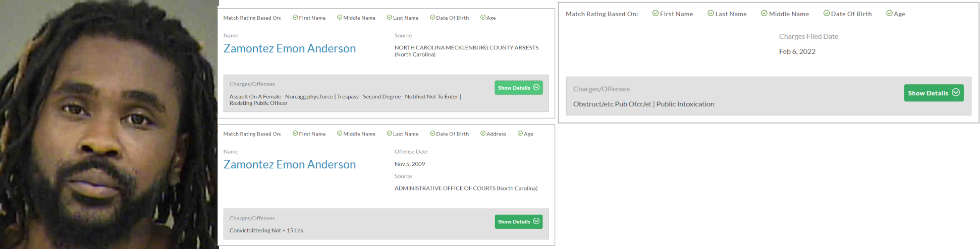Click Age checkmark in Mecklenburg arrests card

(x=483, y=18)
